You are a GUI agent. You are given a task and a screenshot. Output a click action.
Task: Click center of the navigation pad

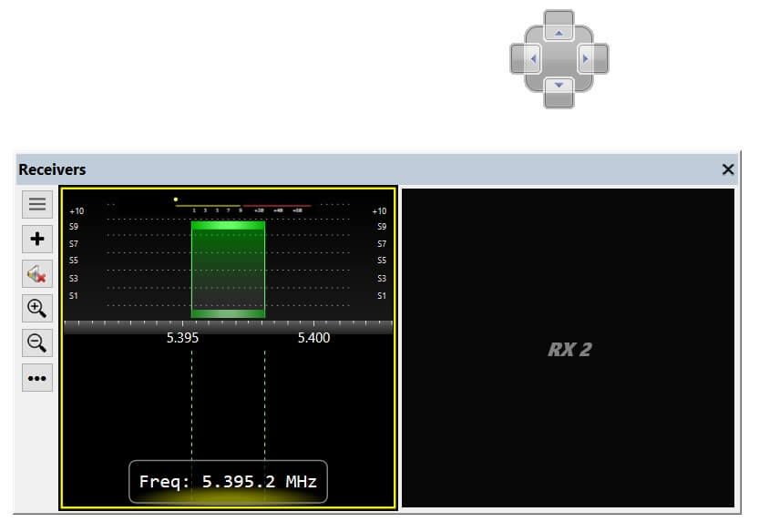tap(559, 58)
